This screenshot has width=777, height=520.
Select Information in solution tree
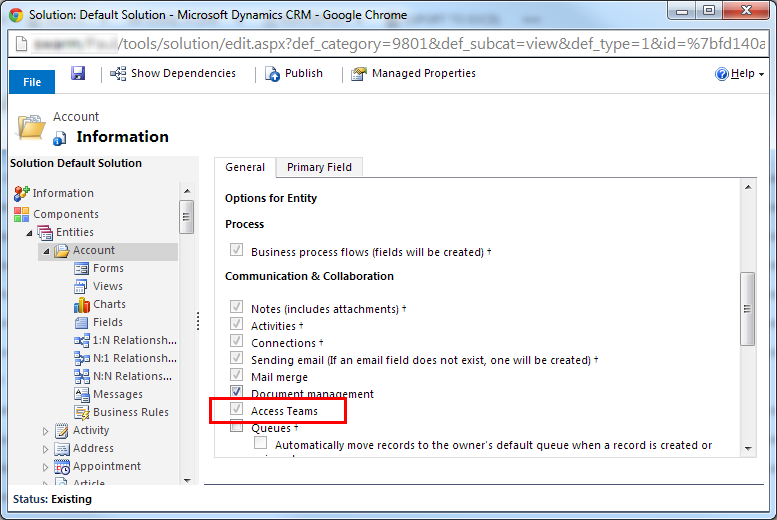click(62, 193)
